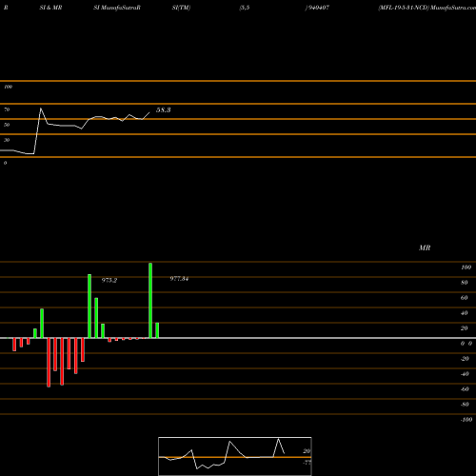Click the MR panel title label
This screenshot has width=476, height=476.
click(425, 248)
